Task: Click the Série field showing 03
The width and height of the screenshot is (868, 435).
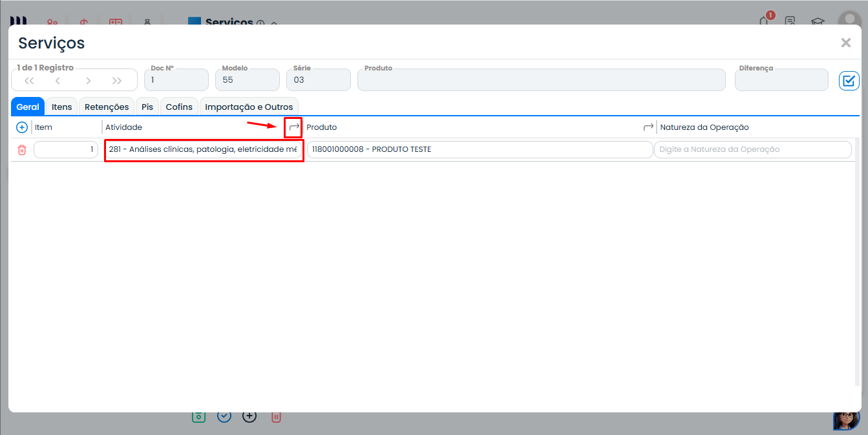Action: 319,80
